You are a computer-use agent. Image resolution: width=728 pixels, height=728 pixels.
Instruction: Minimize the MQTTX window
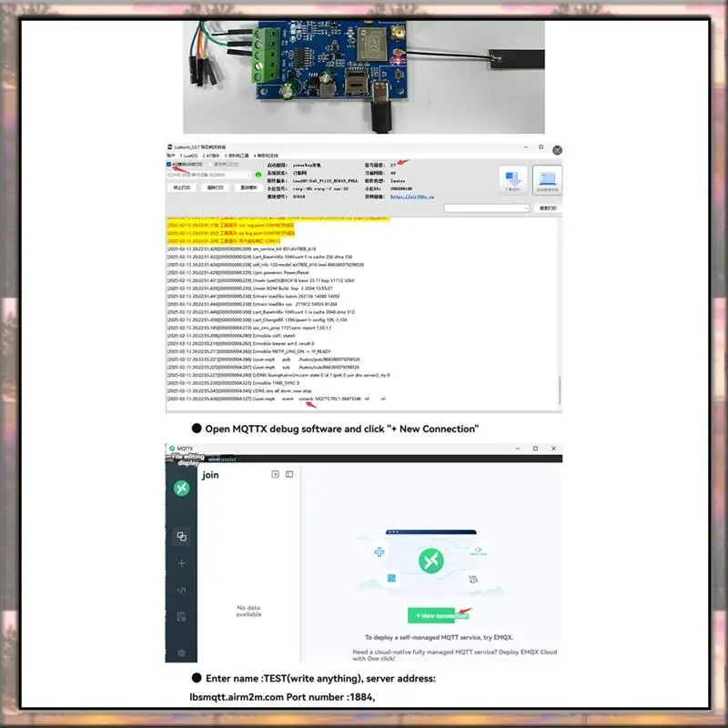[518, 449]
